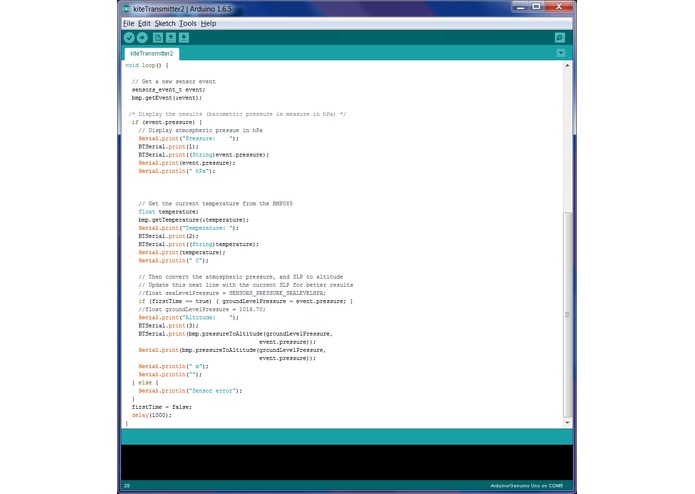This screenshot has width=695, height=494.
Task: Click the Verify sketch checkmark button
Action: tap(129, 38)
